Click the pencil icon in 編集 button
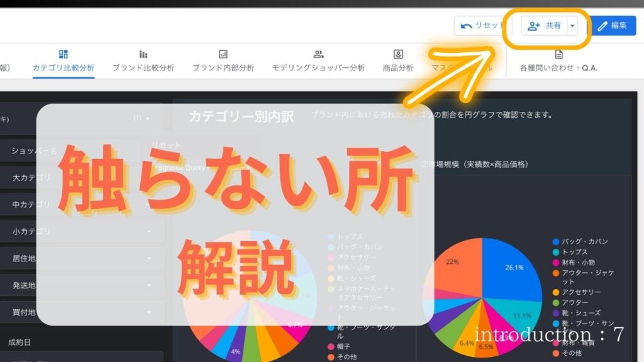Screen dimensions: 644x362 pos(602,26)
